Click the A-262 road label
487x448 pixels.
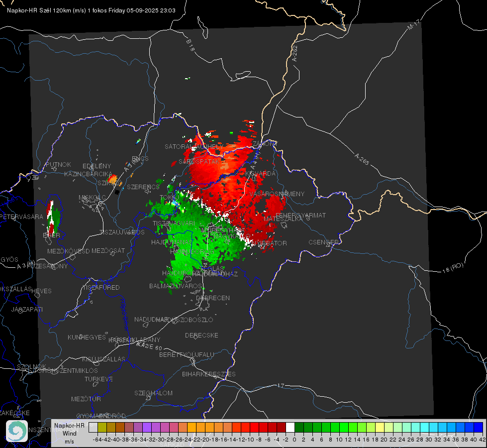295,53
